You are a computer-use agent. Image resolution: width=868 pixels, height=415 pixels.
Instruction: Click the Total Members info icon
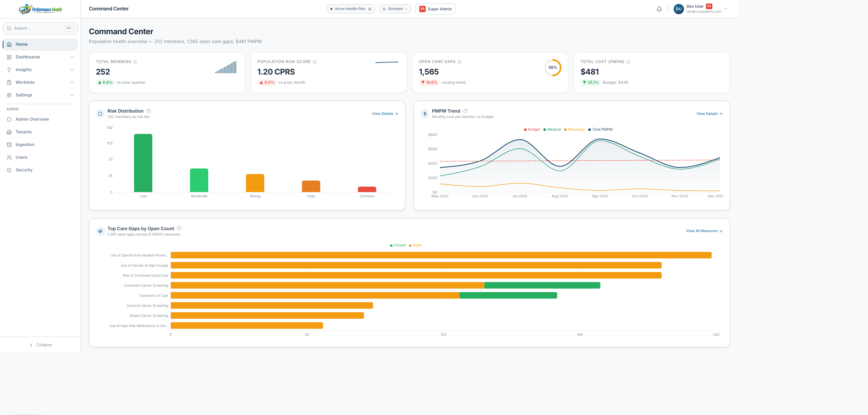pos(135,62)
